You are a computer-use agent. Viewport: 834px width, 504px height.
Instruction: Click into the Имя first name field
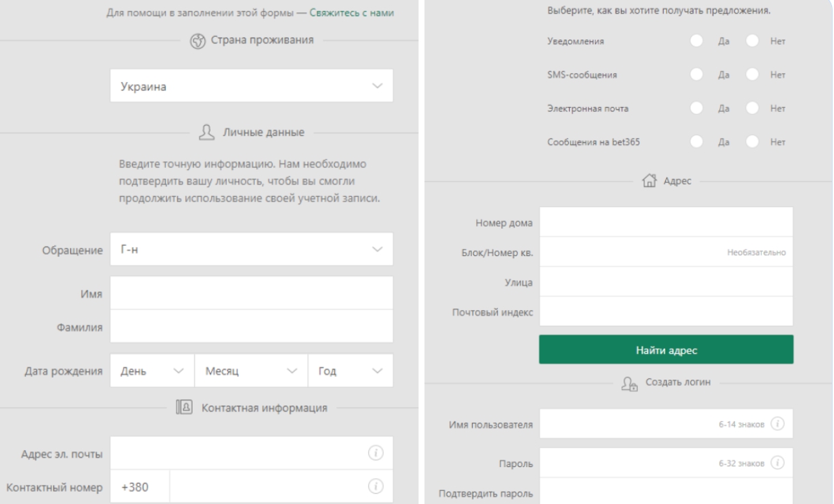tap(251, 293)
